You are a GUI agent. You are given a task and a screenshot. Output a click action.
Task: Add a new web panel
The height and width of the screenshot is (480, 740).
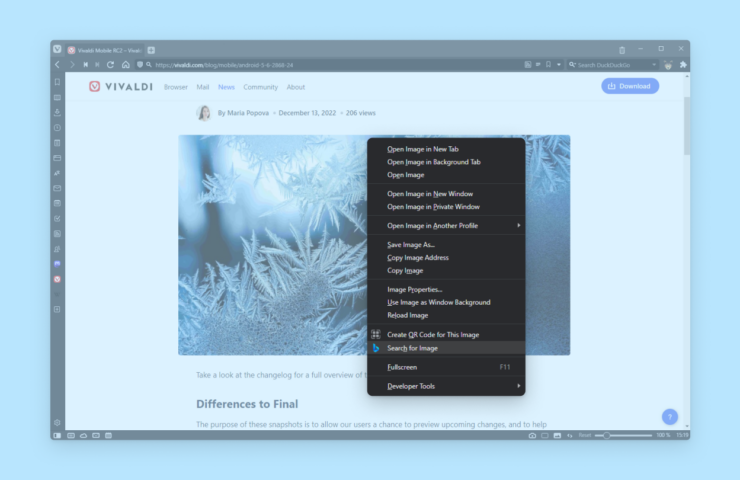point(57,309)
